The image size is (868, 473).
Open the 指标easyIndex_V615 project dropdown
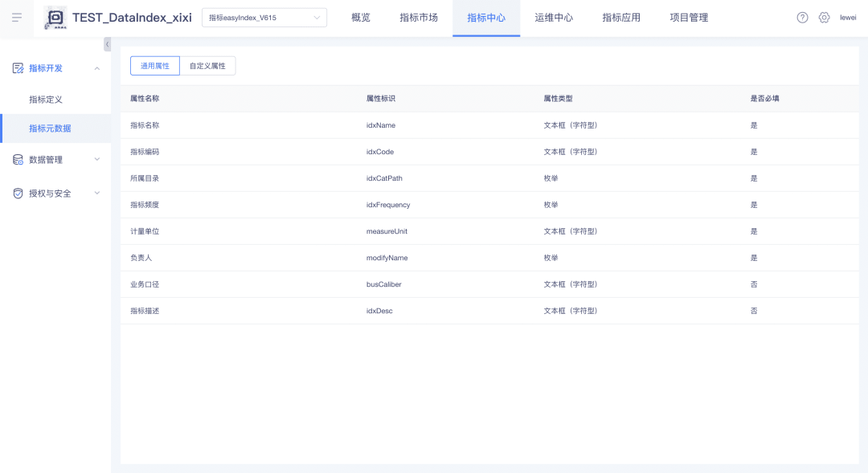pyautogui.click(x=264, y=18)
